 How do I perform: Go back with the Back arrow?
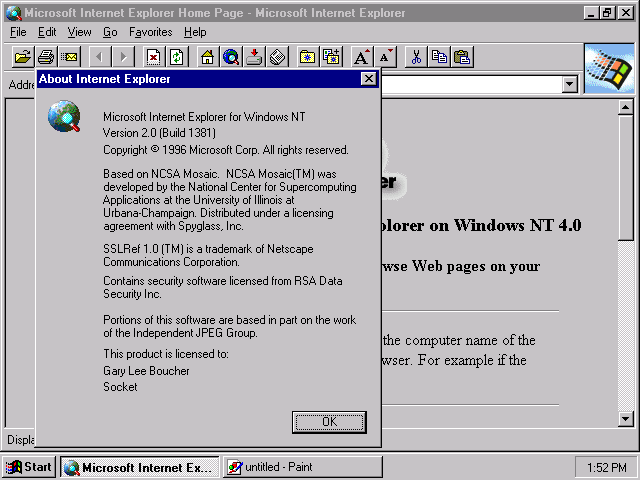click(x=100, y=57)
